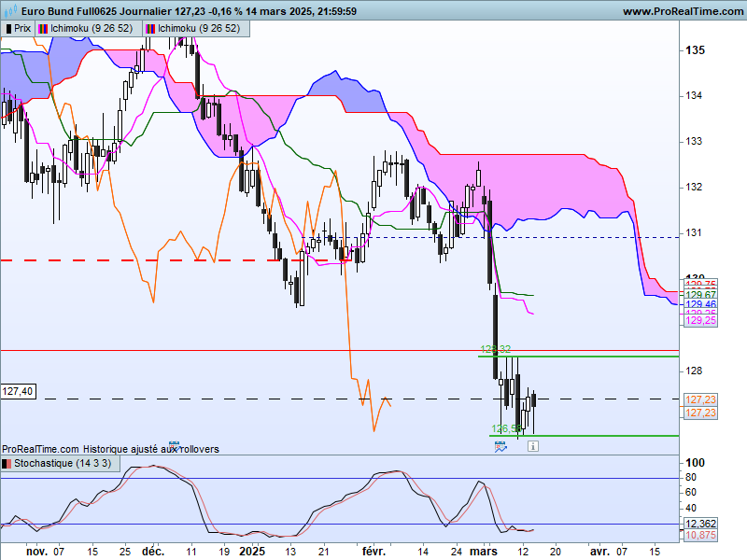The width and height of the screenshot is (747, 560).
Task: Click the black Prix color icon
Action: 8,29
